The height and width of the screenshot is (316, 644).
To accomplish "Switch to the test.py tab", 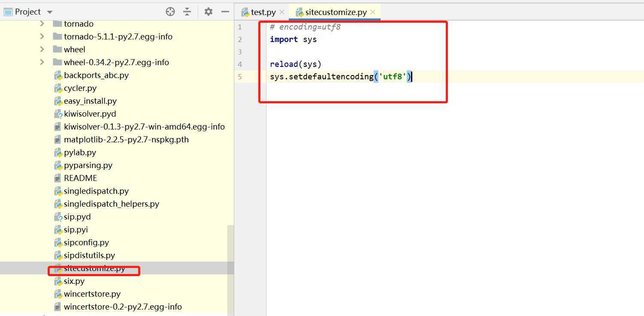I will (x=263, y=12).
